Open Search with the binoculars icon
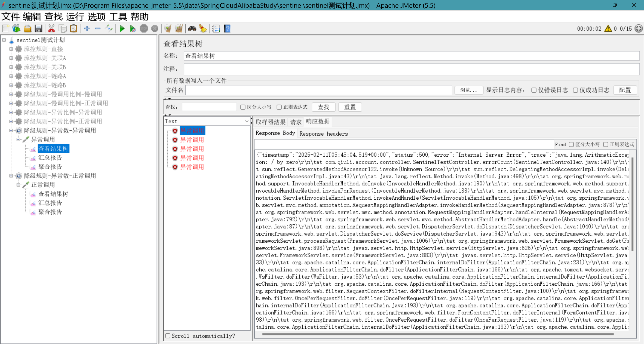 (192, 29)
